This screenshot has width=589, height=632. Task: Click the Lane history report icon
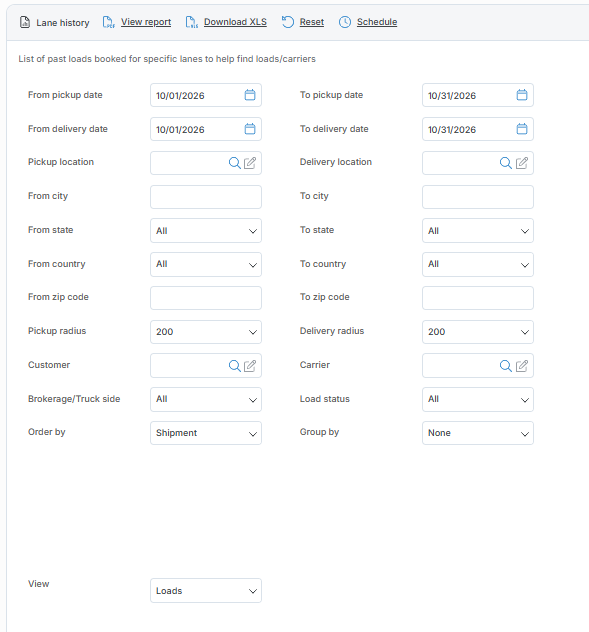tap(25, 22)
